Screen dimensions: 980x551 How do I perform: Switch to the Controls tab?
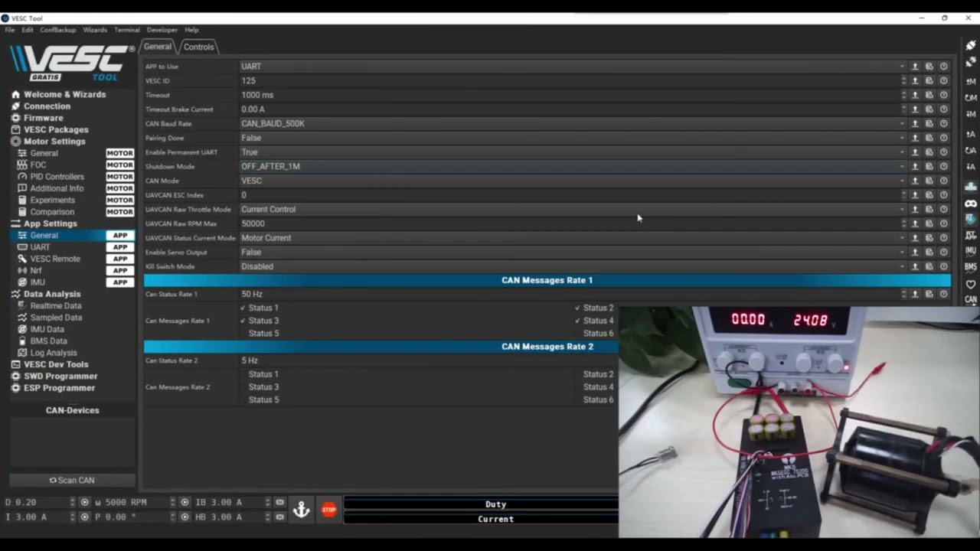199,47
